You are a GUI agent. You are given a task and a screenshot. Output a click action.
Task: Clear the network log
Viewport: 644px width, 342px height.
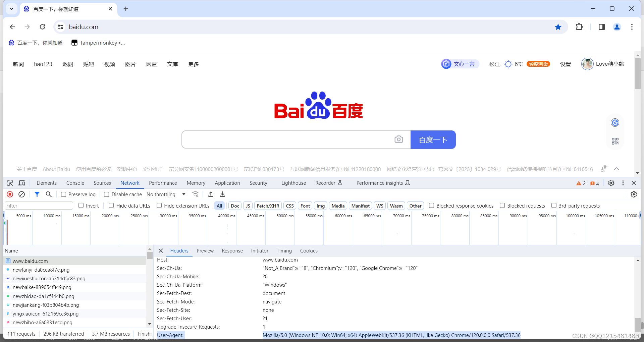[22, 194]
